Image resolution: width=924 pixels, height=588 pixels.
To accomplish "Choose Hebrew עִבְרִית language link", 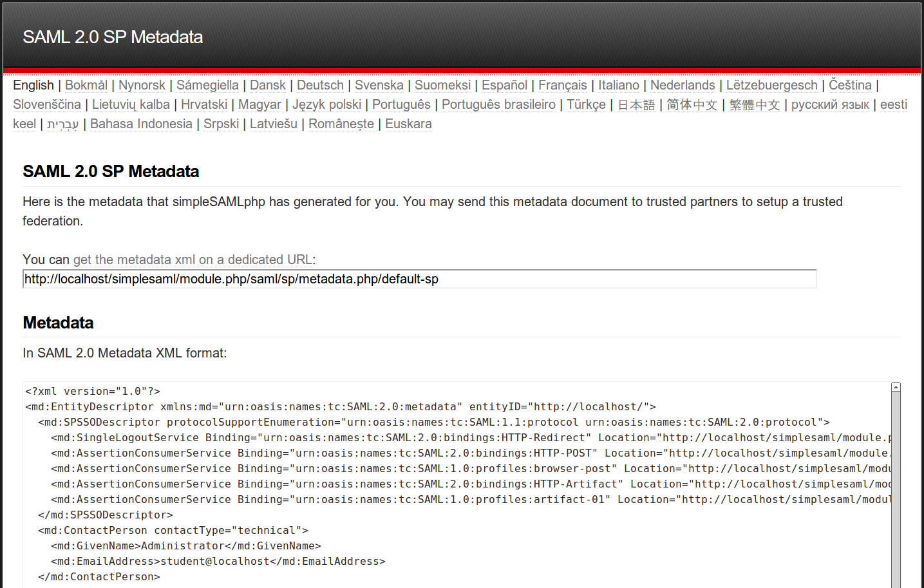I will (63, 124).
